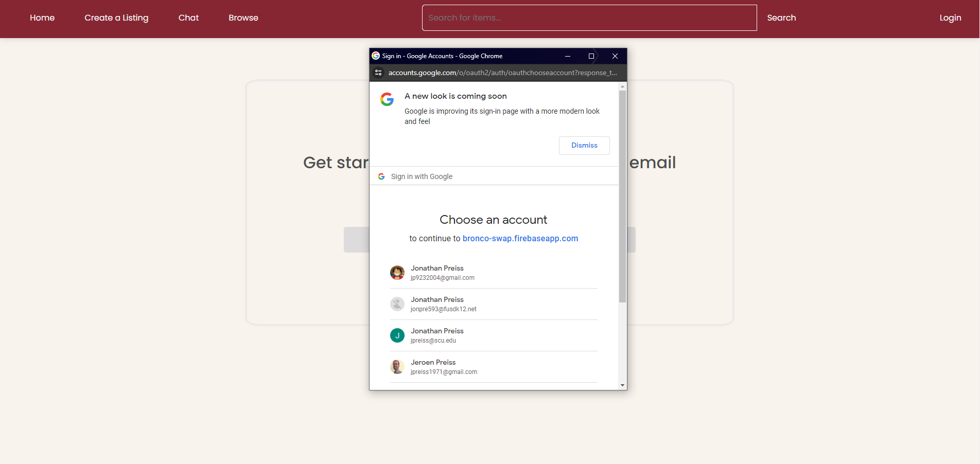Click 'Choose an account' heading
The image size is (980, 464).
click(x=493, y=220)
